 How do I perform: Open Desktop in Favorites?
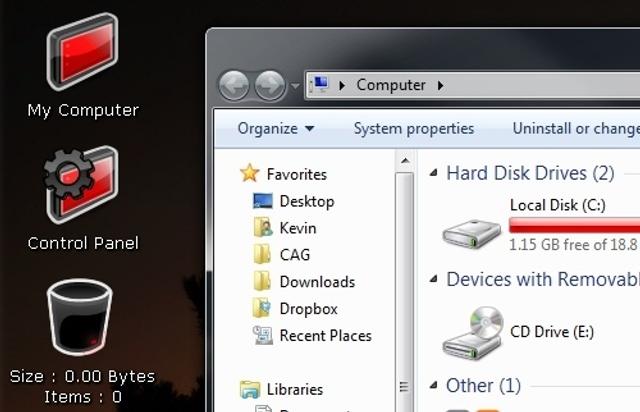pos(307,201)
